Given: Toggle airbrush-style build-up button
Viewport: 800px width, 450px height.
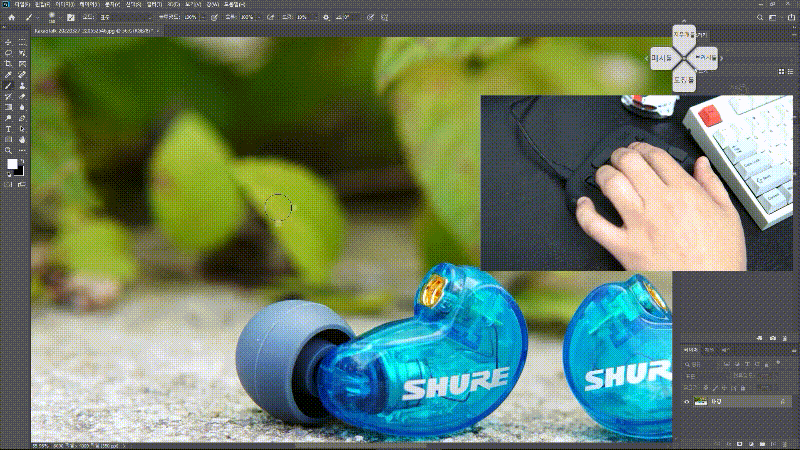Looking at the screenshot, I should [270, 17].
